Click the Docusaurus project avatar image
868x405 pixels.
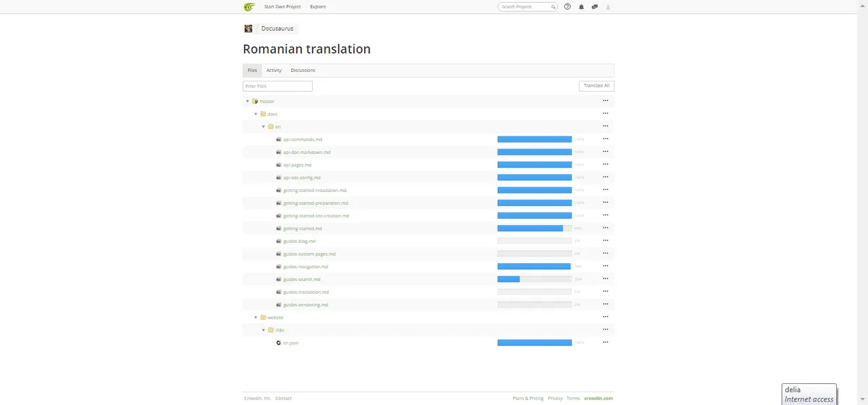pos(248,28)
